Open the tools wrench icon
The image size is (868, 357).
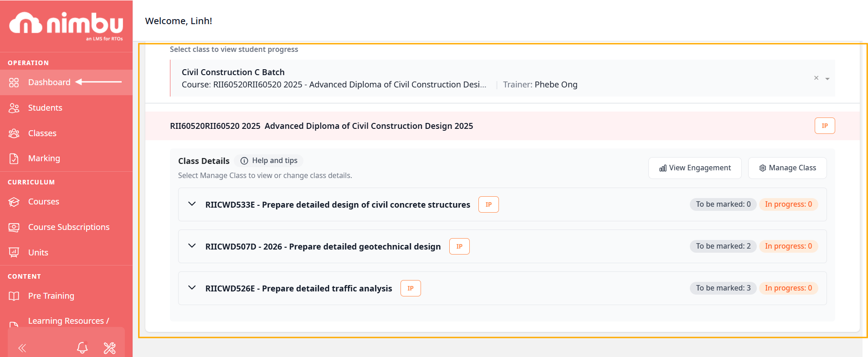coord(110,348)
